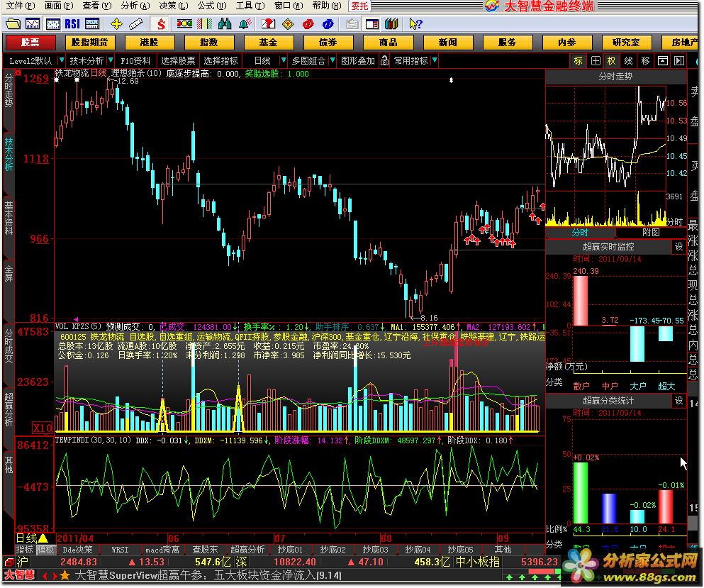
Task: Toggle the 移 move mode button
Action: pyautogui.click(x=645, y=60)
